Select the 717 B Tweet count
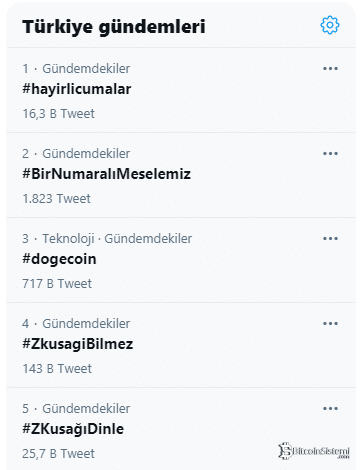The image size is (360, 470). pyautogui.click(x=57, y=284)
